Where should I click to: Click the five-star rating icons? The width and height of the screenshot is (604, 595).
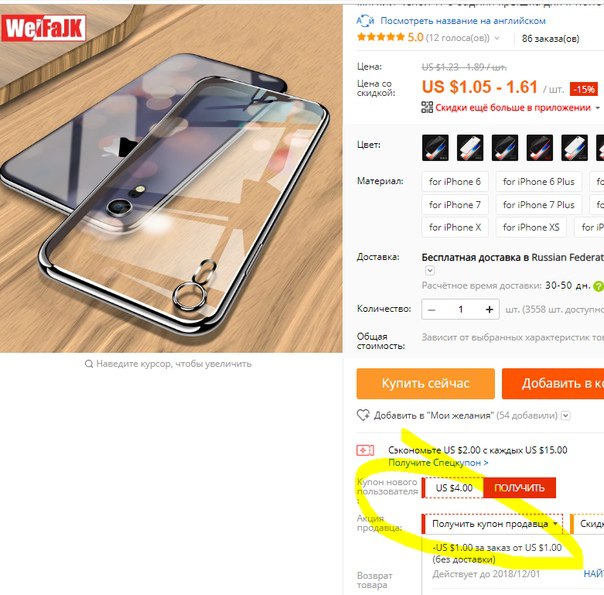[x=381, y=37]
